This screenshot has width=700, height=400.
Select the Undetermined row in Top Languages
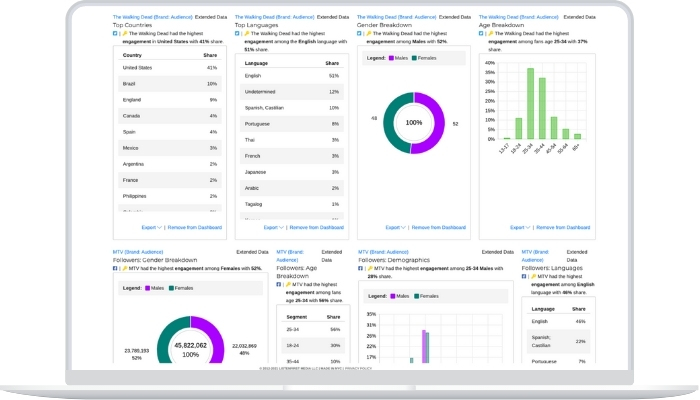click(x=292, y=92)
